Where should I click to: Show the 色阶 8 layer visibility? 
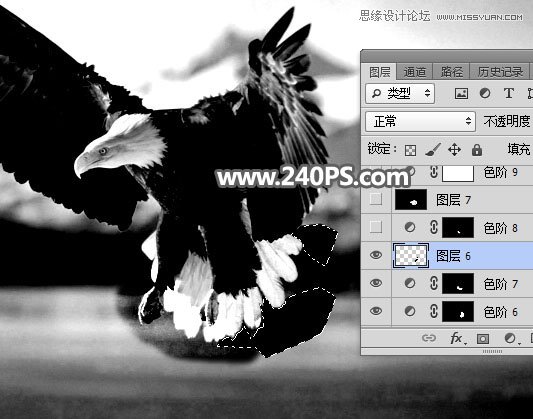376,227
